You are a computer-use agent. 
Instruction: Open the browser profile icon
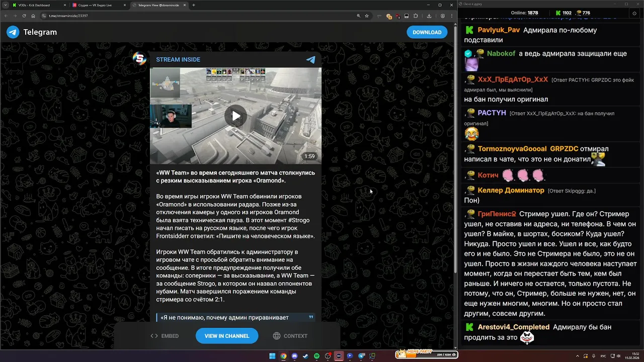[442, 16]
